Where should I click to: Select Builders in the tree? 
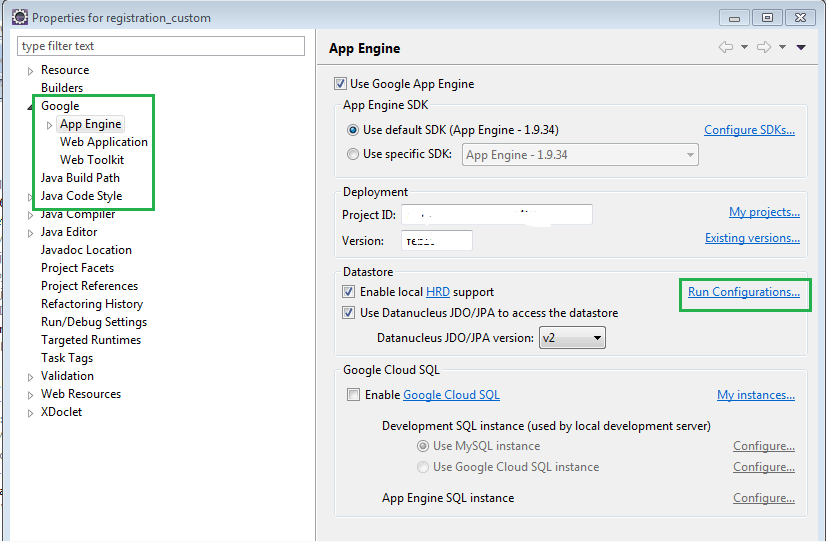click(x=62, y=88)
